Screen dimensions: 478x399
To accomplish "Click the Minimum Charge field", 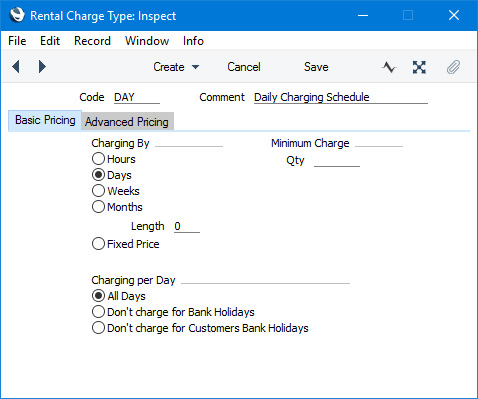I will tap(379, 143).
